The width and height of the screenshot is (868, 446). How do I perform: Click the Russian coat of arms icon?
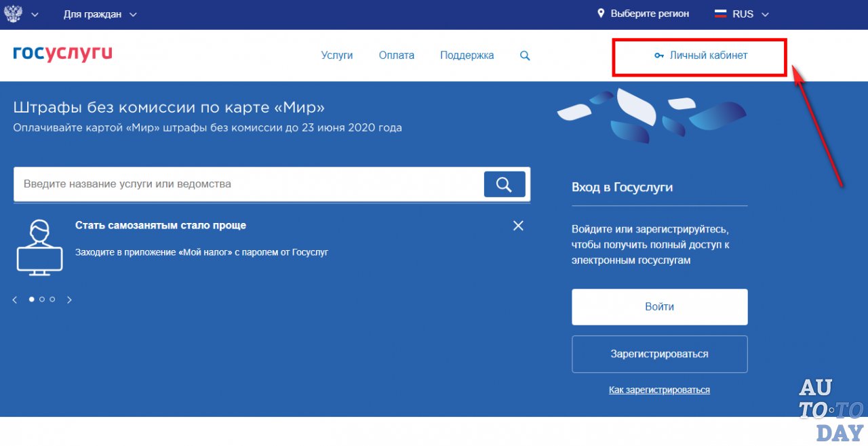coord(14,14)
